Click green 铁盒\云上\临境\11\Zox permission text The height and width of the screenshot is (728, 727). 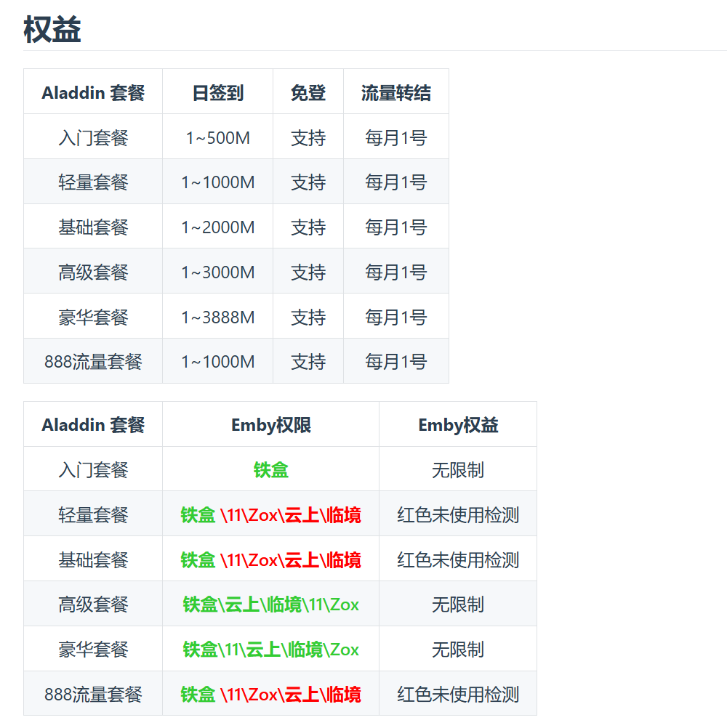click(x=271, y=604)
